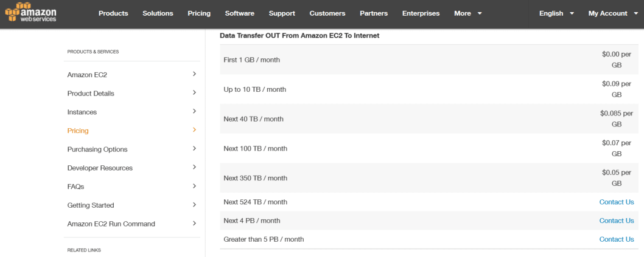
Task: Click Contact Us for Greater than 5 PB
Action: (x=617, y=239)
